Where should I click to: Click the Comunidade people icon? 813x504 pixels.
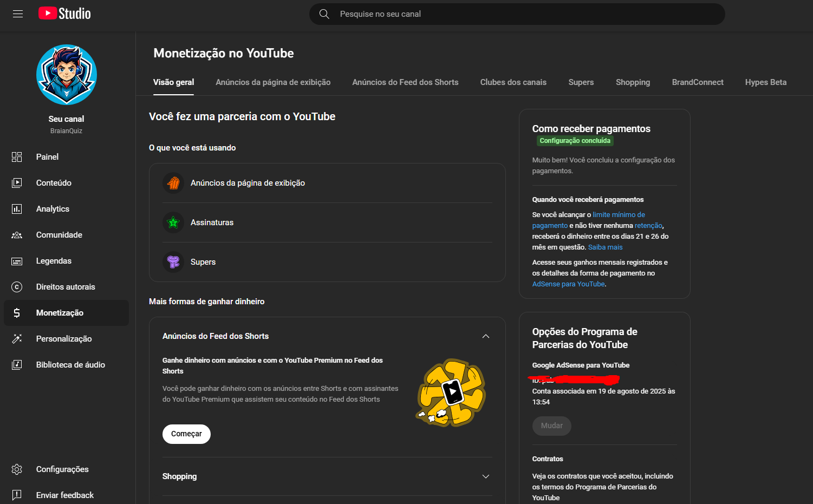point(17,235)
